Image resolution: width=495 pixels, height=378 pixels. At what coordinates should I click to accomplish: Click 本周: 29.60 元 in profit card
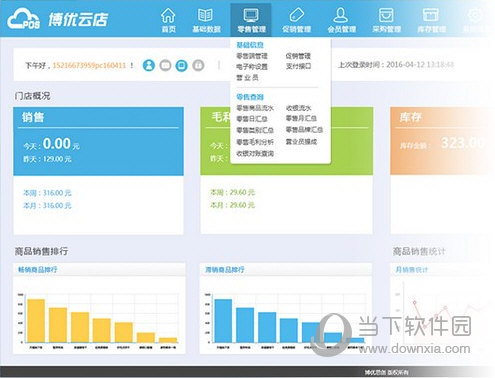[x=232, y=192]
